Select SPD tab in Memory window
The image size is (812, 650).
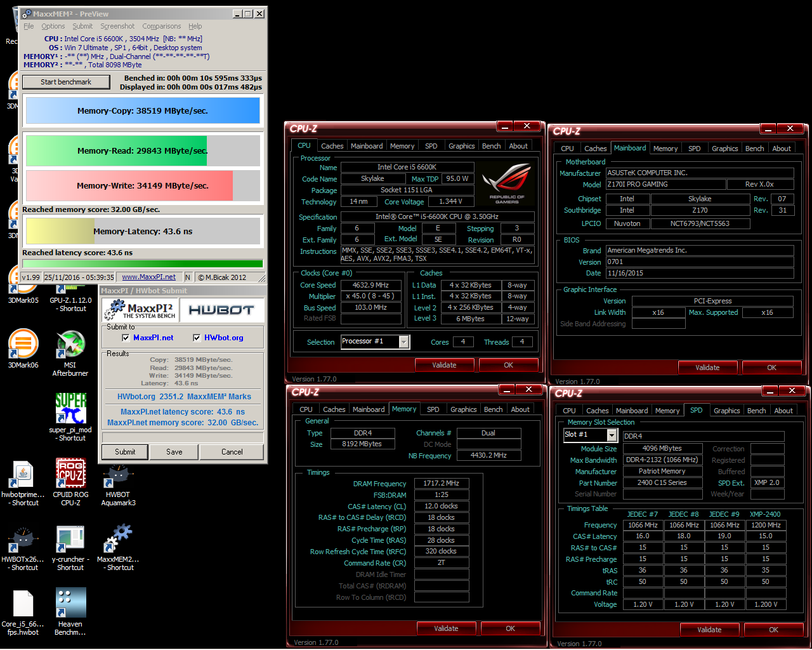click(433, 409)
